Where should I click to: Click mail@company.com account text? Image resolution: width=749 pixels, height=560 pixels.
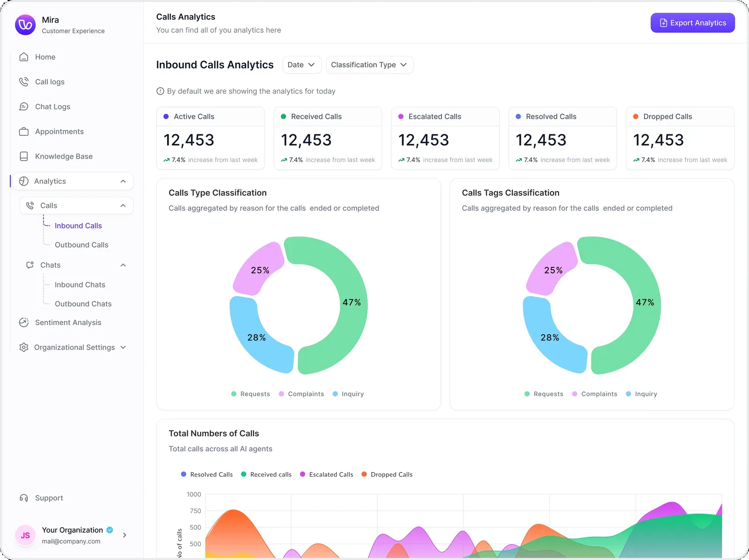coord(71,541)
